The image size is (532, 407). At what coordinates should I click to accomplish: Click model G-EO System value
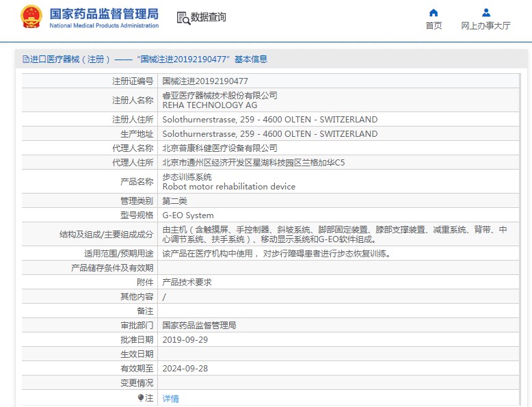pyautogui.click(x=188, y=215)
